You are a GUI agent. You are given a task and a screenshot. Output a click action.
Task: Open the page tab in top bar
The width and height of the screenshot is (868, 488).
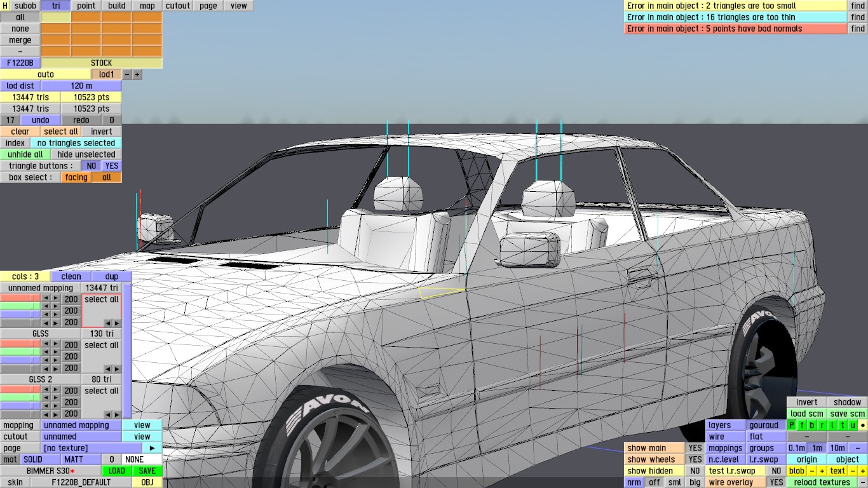[208, 6]
